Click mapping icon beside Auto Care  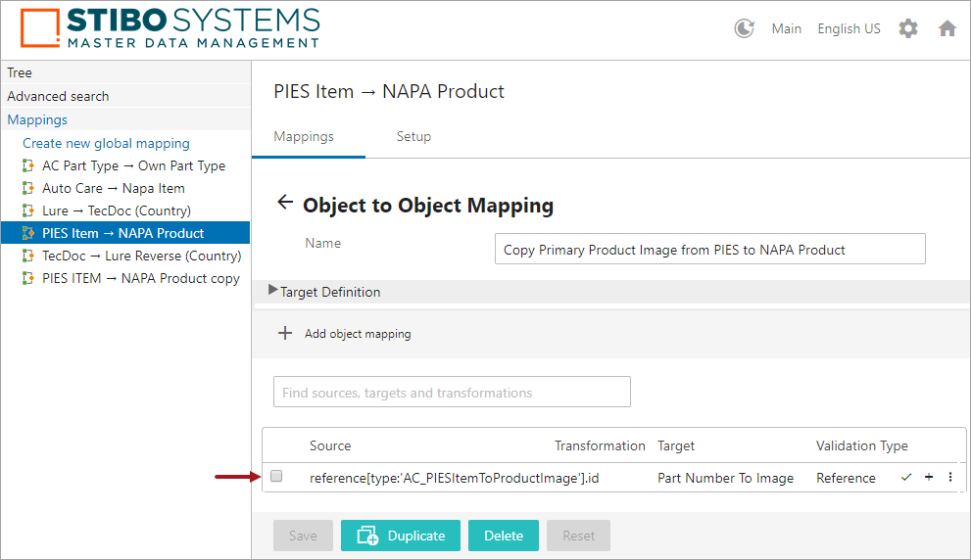(27, 188)
